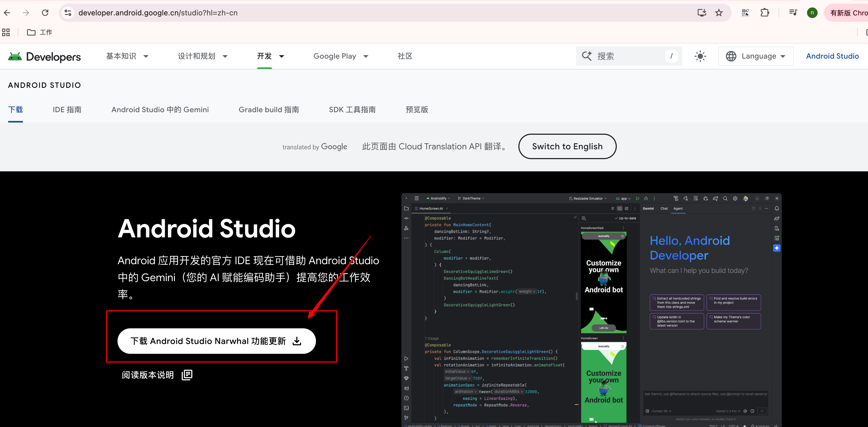Open the 阅读版本说明 release notes link
Screen dimensions: 868x427
157,375
